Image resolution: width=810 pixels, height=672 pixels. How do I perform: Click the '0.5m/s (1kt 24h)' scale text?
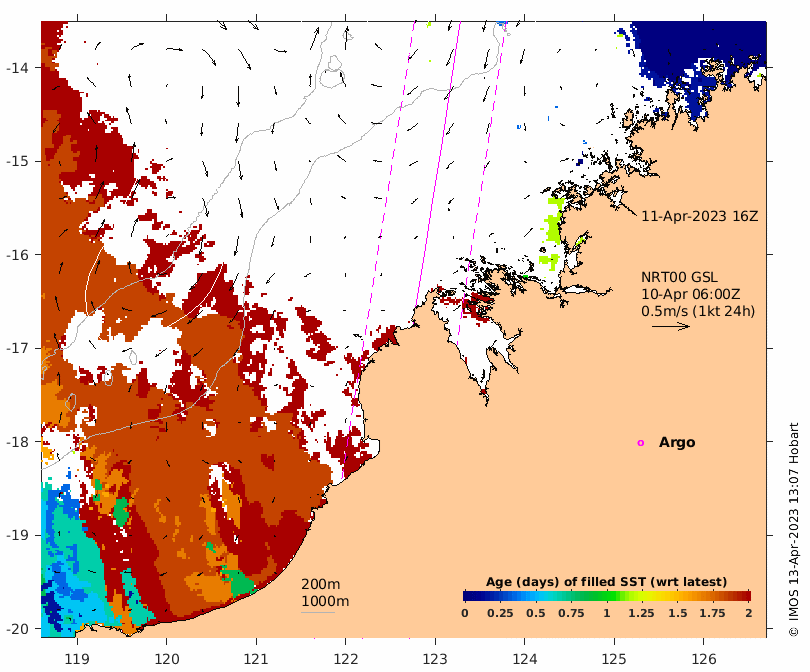point(698,311)
